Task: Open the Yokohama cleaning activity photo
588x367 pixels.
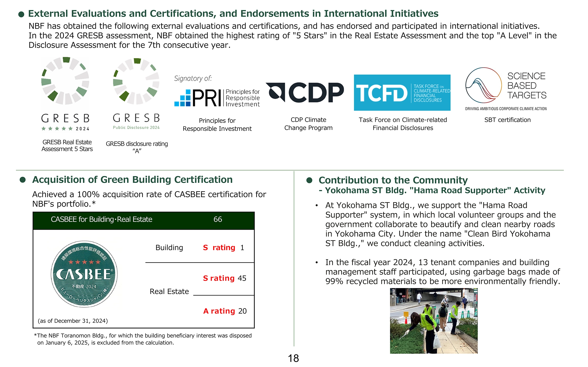Action: (434, 321)
